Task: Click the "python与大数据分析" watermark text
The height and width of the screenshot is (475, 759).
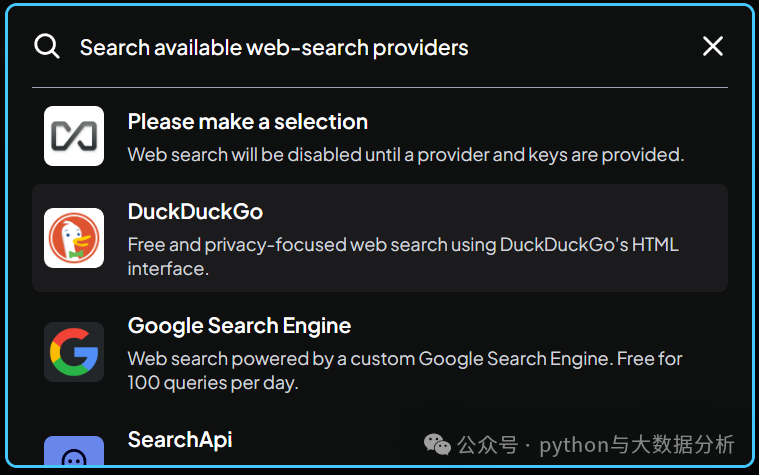Action: (x=637, y=445)
